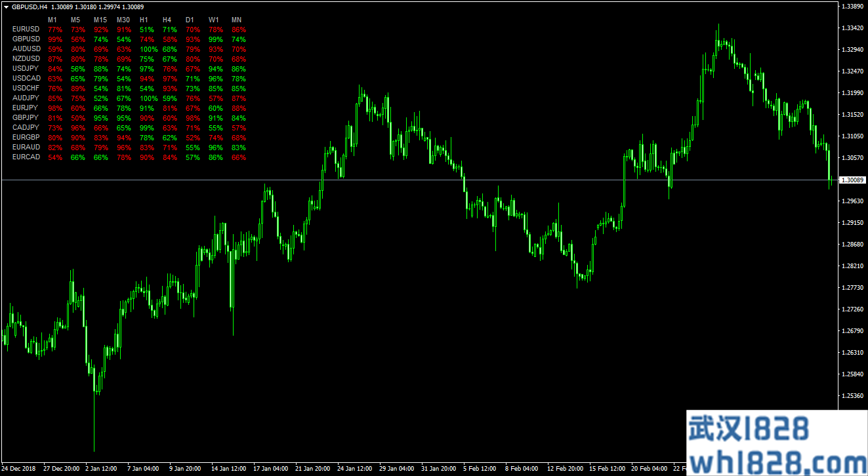The height and width of the screenshot is (476, 868).
Task: Click the H4 timeframe column header
Action: click(x=167, y=20)
